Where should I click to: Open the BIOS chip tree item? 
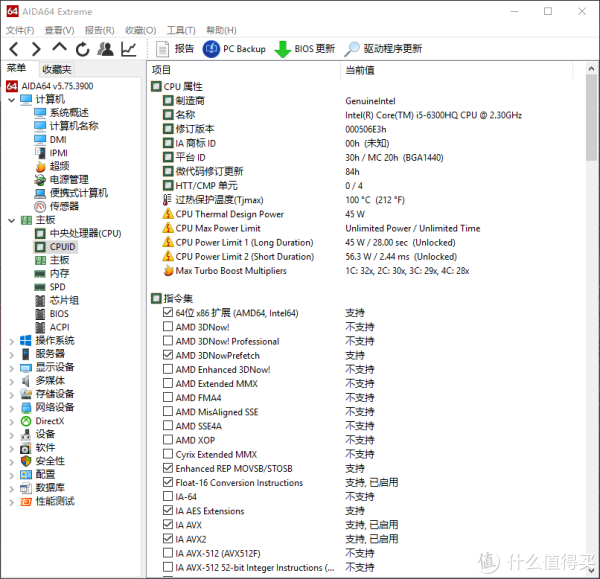tap(59, 314)
